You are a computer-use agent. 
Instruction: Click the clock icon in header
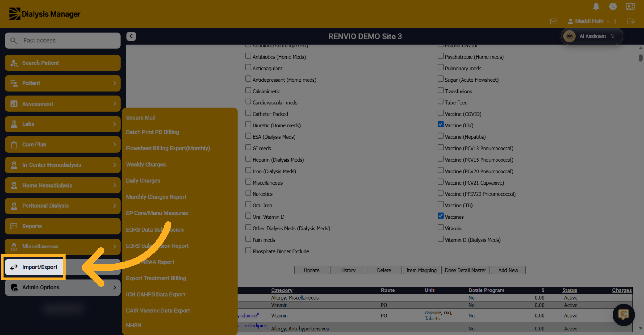[x=613, y=6]
